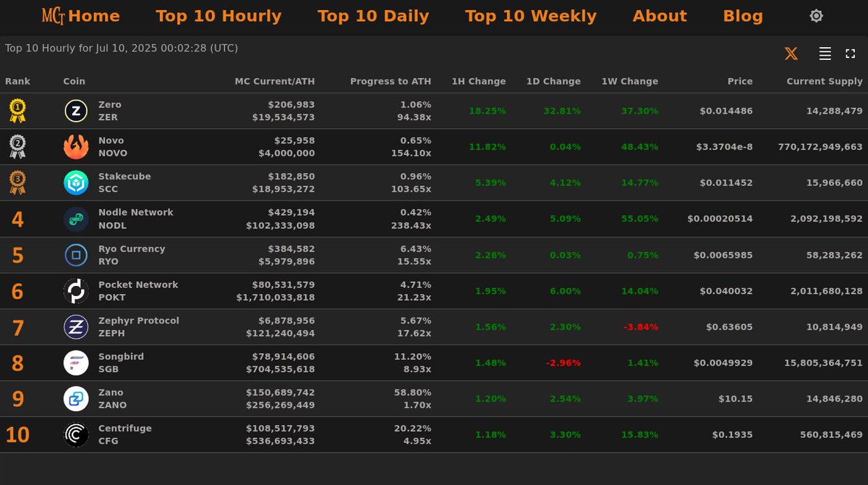Select the Zano coin icon

pyautogui.click(x=75, y=398)
